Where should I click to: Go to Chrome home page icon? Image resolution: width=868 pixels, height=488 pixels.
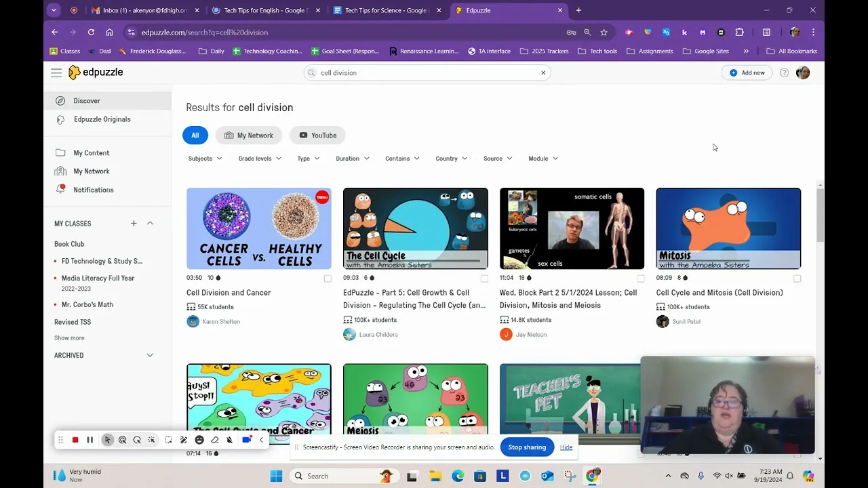coord(109,32)
